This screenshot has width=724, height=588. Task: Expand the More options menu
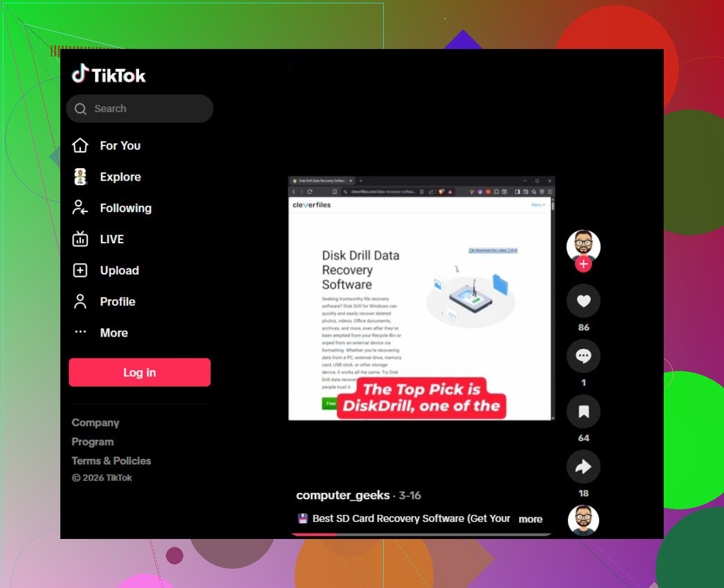pos(100,332)
